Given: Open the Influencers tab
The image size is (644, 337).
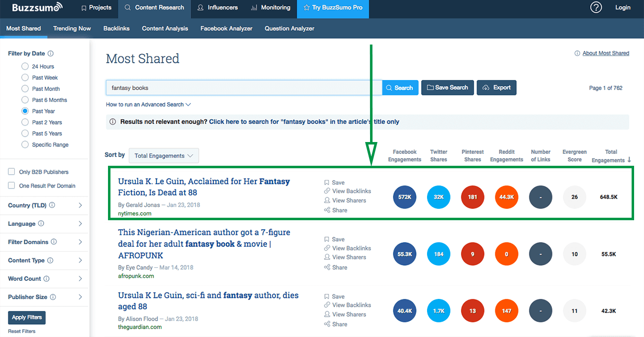Looking at the screenshot, I should tap(217, 7).
